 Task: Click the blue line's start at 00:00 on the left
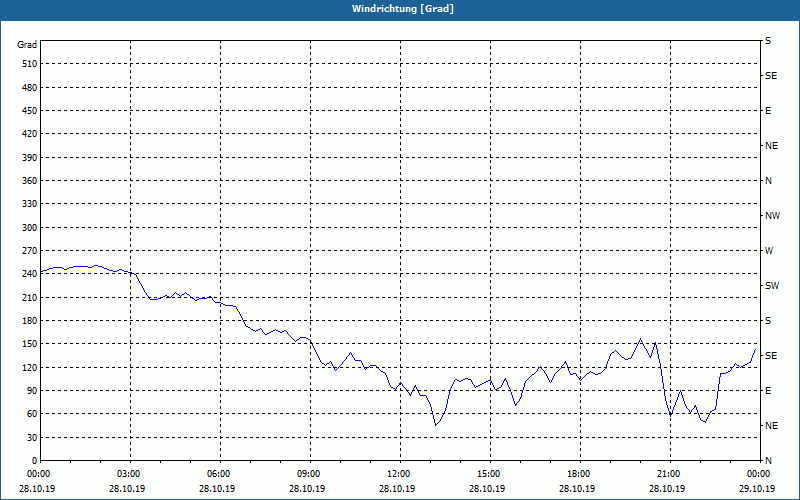[x=41, y=272]
